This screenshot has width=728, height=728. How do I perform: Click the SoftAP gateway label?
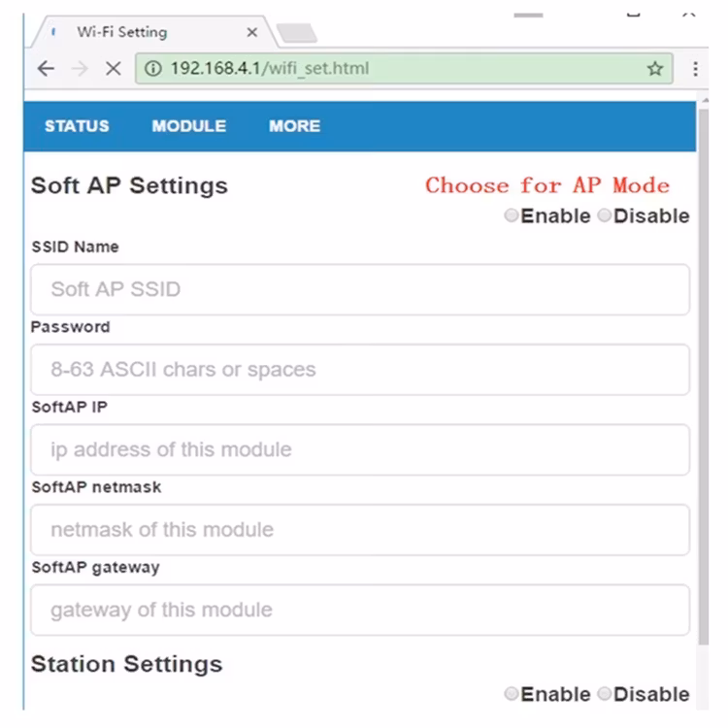point(96,568)
